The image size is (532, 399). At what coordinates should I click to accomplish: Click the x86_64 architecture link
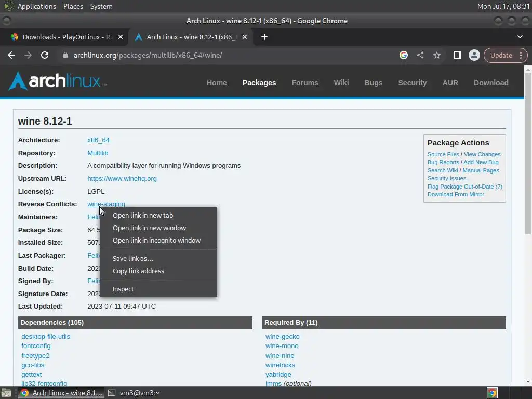coord(98,140)
